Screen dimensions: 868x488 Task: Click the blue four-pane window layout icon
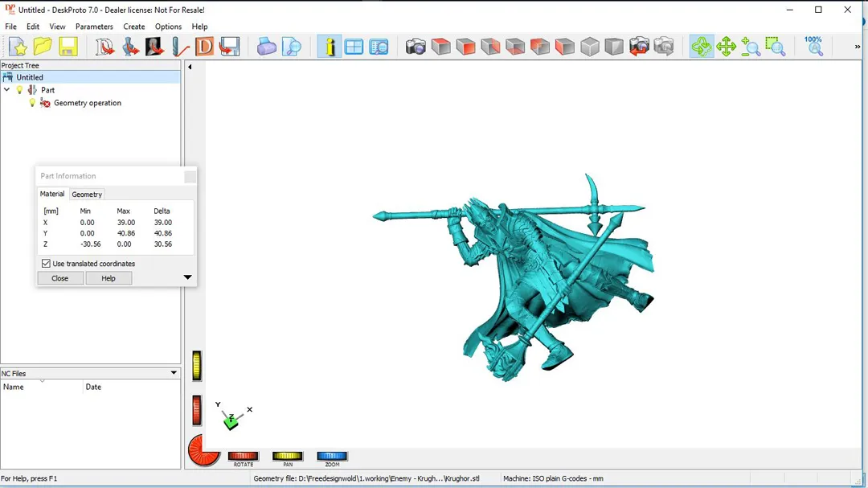click(x=354, y=47)
